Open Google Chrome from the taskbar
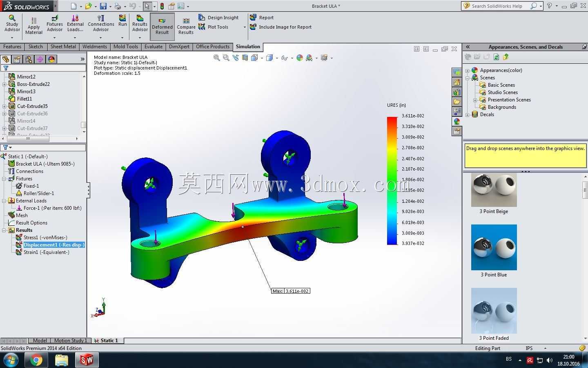Viewport: 588px width, 368px height. point(36,360)
